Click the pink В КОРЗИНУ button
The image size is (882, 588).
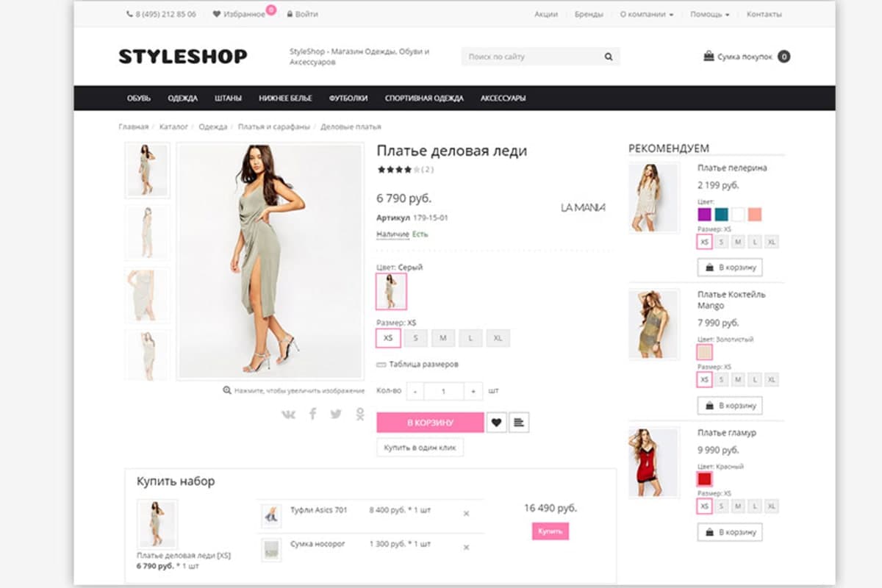pyautogui.click(x=430, y=423)
